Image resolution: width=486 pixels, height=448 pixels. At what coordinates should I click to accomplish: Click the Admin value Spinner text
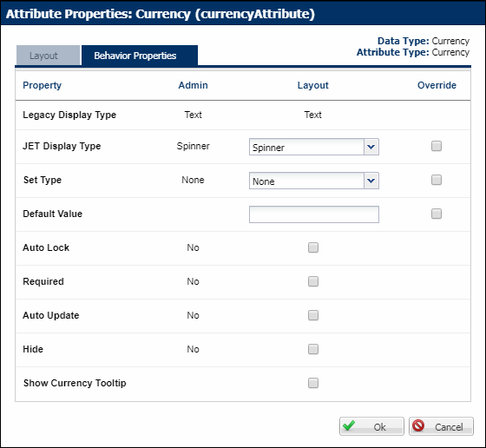193,146
